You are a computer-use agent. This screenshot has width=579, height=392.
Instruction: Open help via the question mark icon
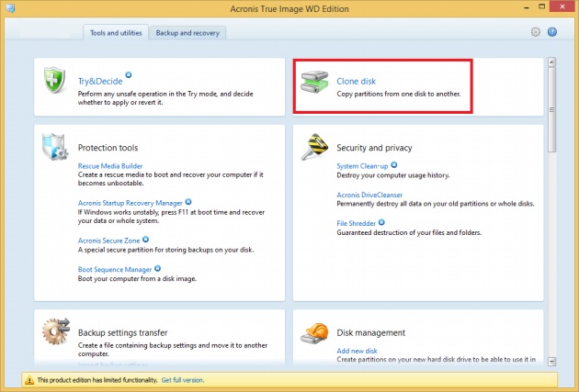[x=552, y=32]
